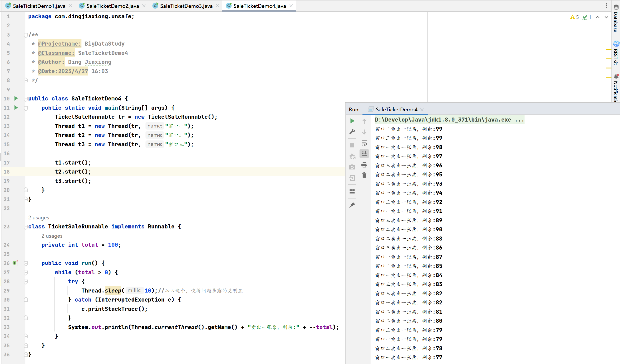Collapse the run method fold at line 26
Viewport: 620px width, 364px height.
point(26,263)
